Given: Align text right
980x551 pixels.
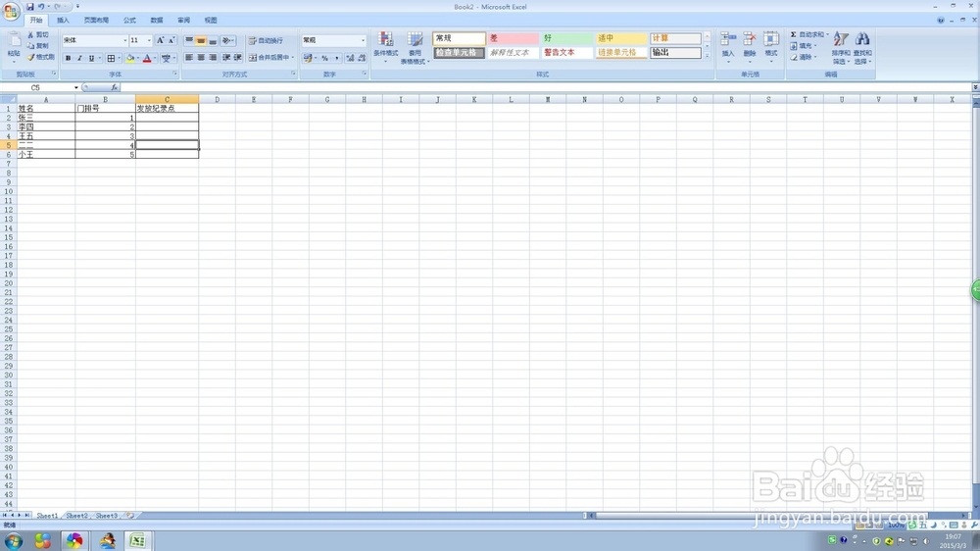Looking at the screenshot, I should tap(213, 58).
